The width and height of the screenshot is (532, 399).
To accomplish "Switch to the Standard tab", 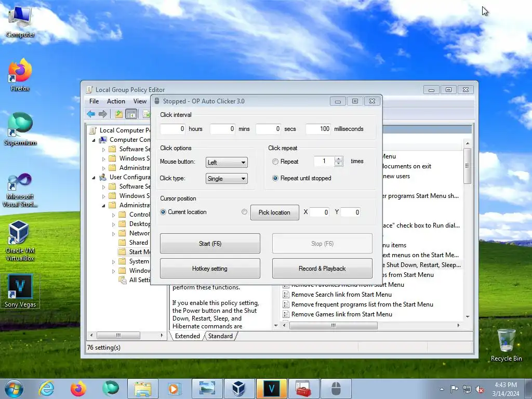I will click(x=220, y=336).
